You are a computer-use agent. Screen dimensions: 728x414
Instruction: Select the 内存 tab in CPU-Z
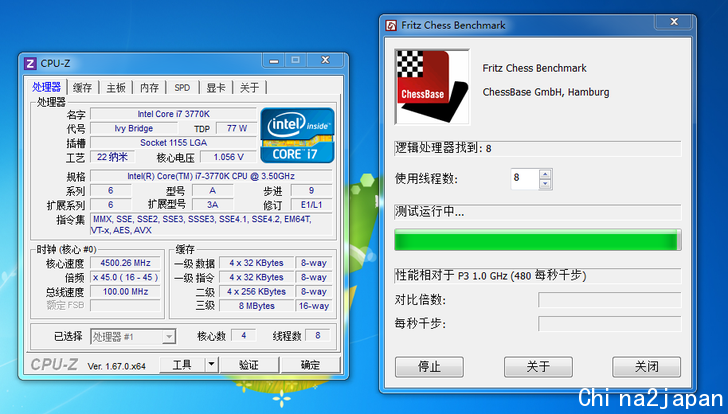coord(150,87)
